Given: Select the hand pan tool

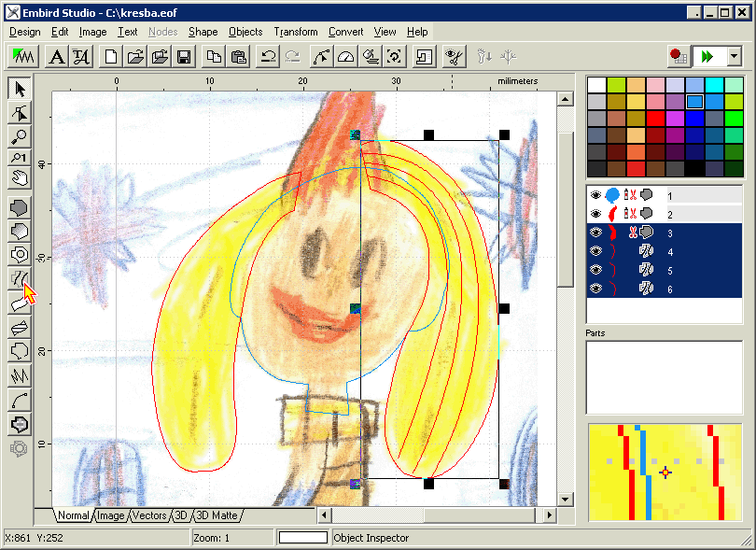Looking at the screenshot, I should point(20,178).
